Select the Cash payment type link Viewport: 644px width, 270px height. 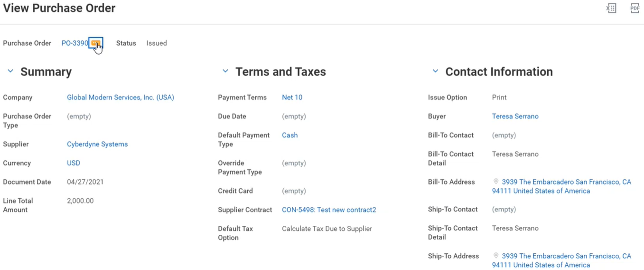(x=289, y=135)
